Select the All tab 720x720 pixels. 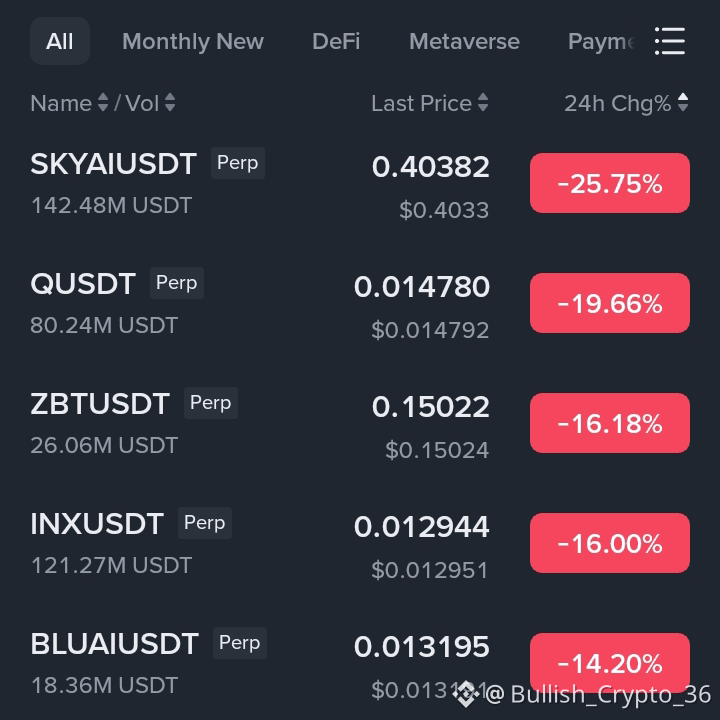pyautogui.click(x=60, y=41)
